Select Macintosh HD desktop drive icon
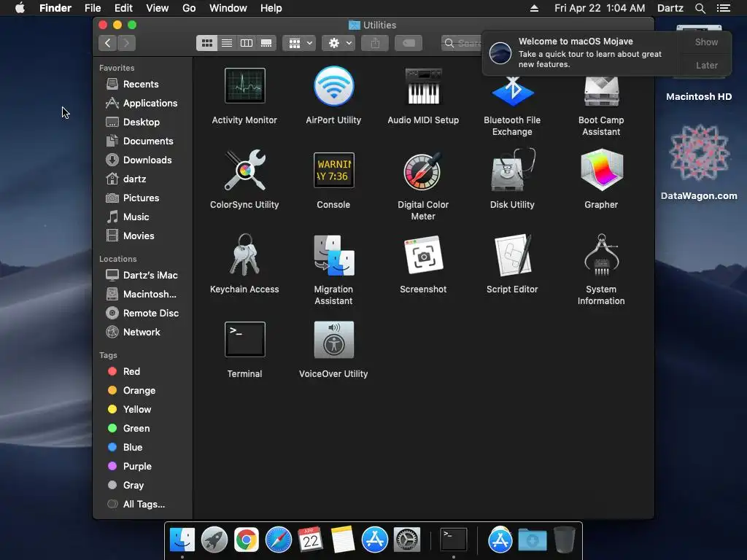The width and height of the screenshot is (747, 560). pos(698,96)
